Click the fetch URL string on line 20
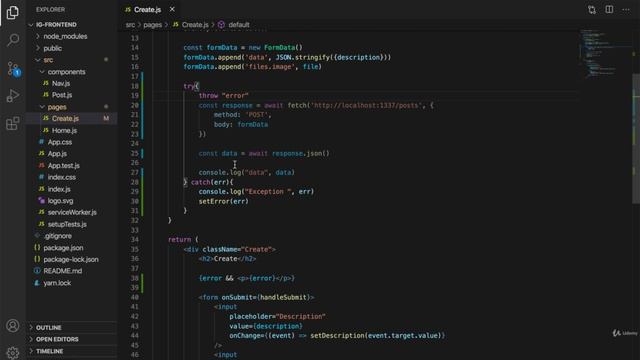Viewport: 640px width, 360px height. point(366,105)
